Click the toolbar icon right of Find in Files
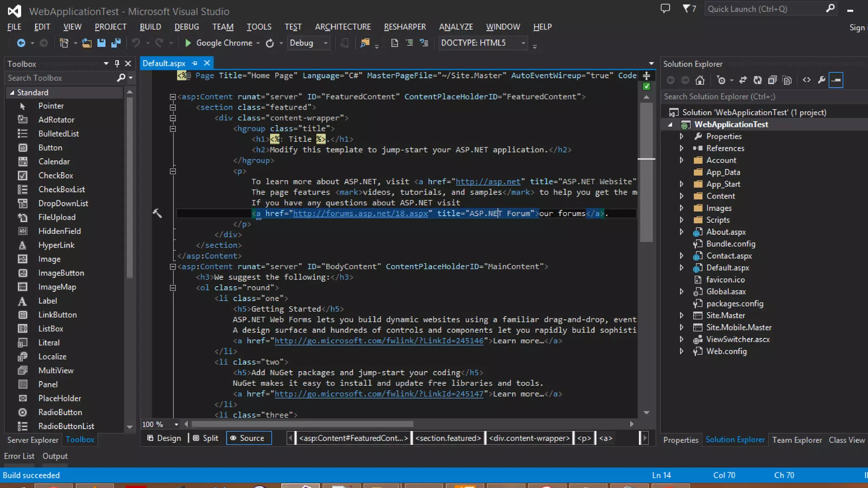 pyautogui.click(x=377, y=46)
